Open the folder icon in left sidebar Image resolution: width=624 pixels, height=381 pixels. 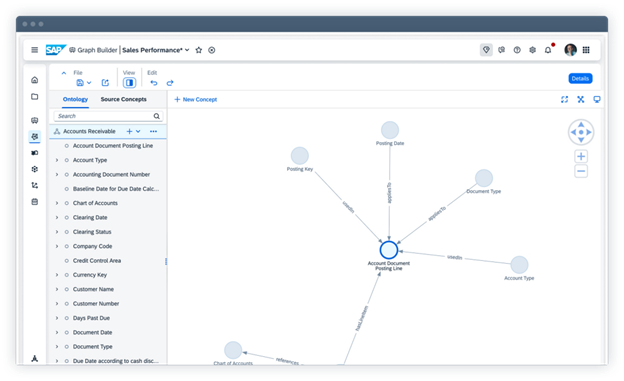35,96
